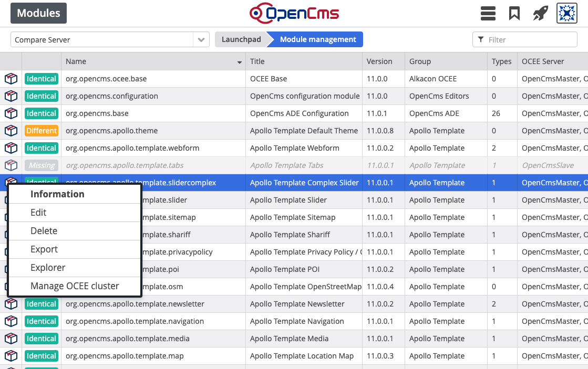Viewport: 588px width, 369px height.
Task: Click Missing badge for apollo.template.tabs
Action: pos(42,165)
